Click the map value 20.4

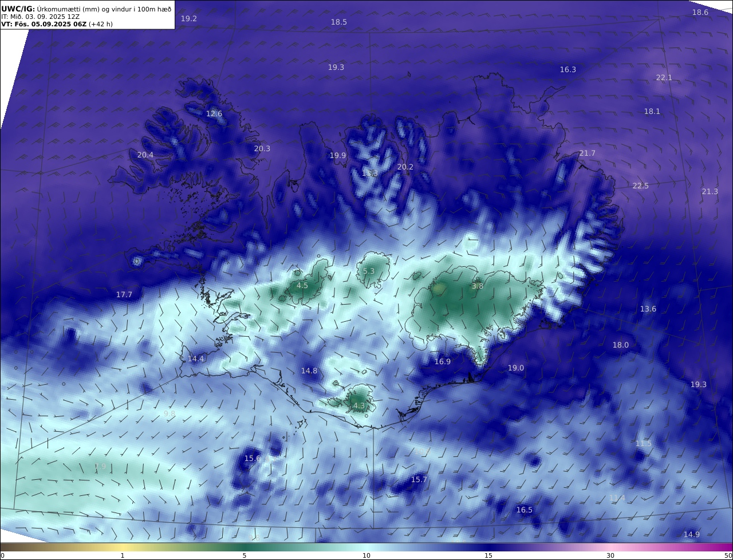coord(145,155)
